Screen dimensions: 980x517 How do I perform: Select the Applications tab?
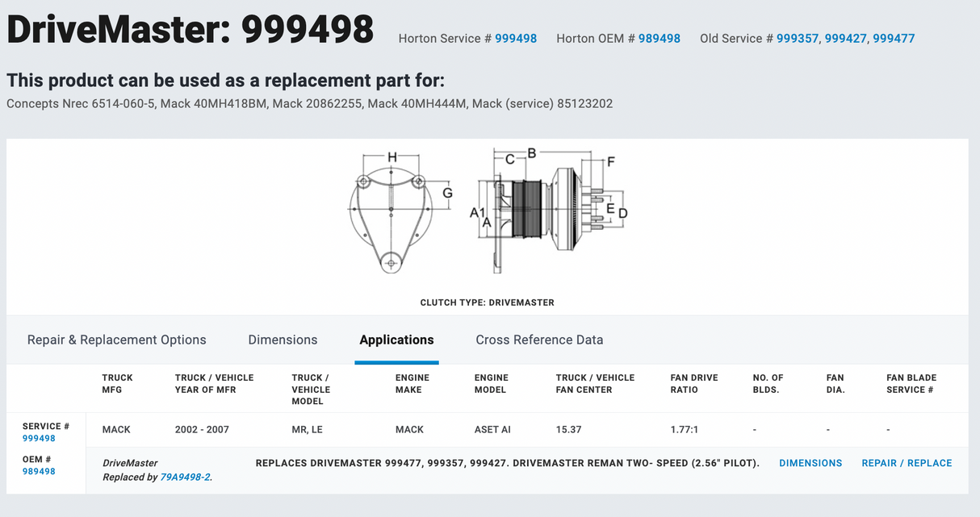pos(396,340)
